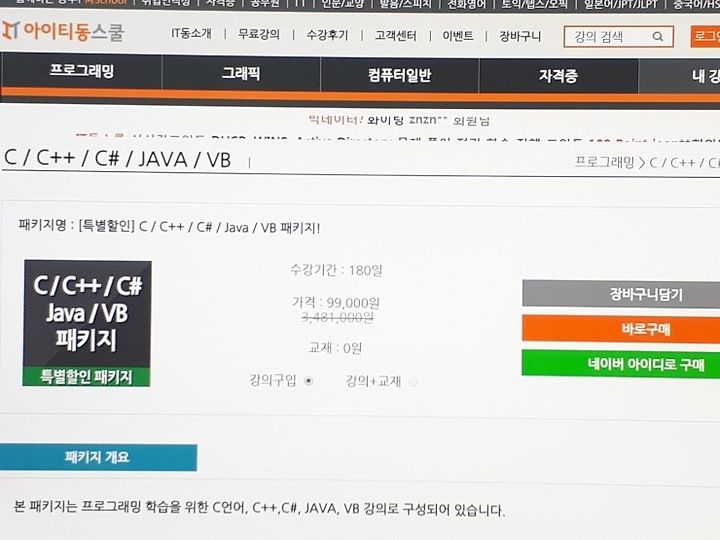Click the C/C++/C# Java/VB package thumbnail
The height and width of the screenshot is (540, 720).
point(87,323)
